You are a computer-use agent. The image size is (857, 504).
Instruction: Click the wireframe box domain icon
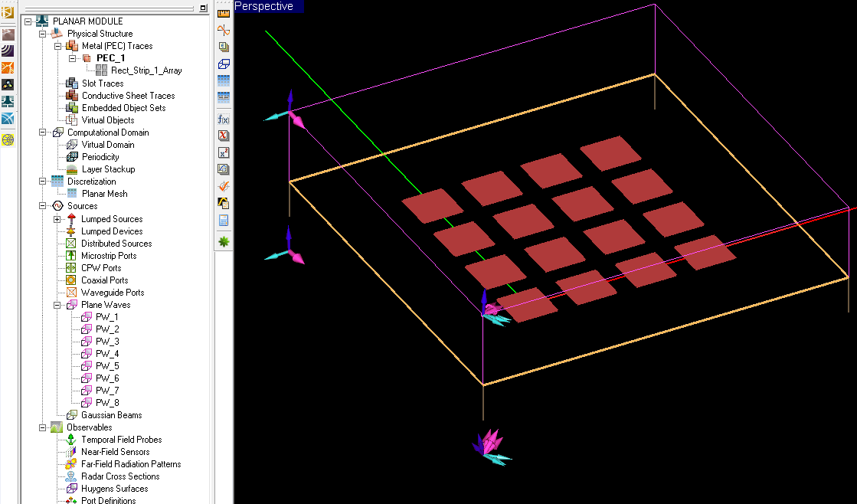click(224, 64)
